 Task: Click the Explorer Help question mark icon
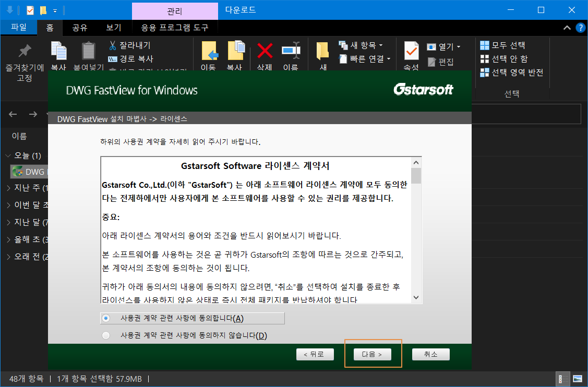[580, 28]
